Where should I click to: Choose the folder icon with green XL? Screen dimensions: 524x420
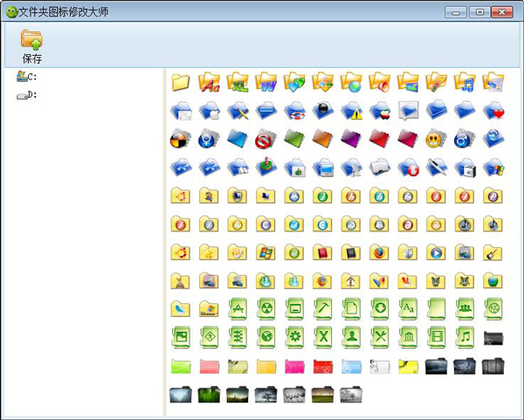[238, 82]
